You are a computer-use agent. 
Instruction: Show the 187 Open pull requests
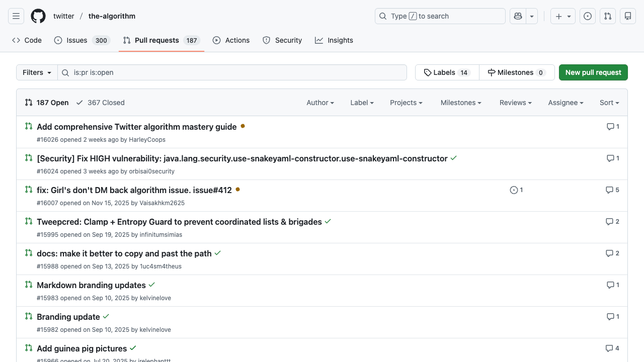[x=47, y=103]
